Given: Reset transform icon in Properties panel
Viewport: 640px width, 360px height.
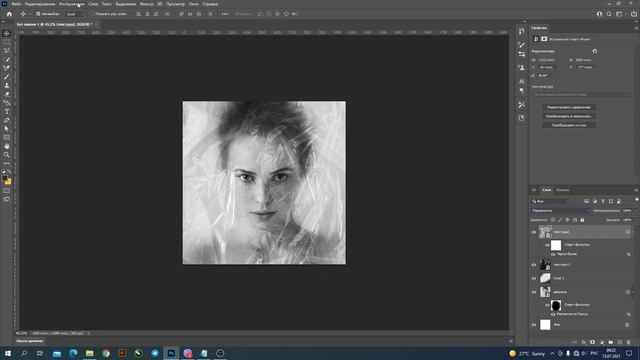Looking at the screenshot, I should (595, 51).
